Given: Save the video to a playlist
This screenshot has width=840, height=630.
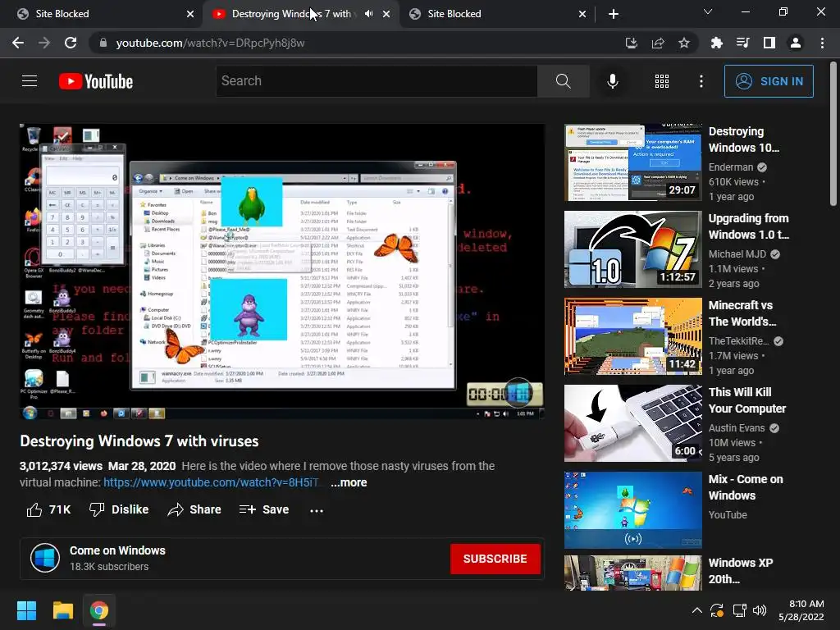Looking at the screenshot, I should click(264, 509).
